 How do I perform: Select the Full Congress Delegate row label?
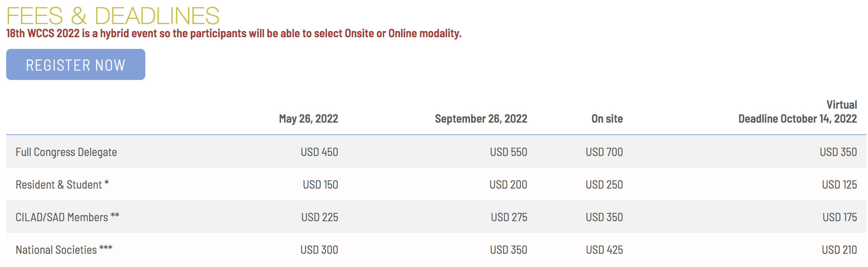66,152
